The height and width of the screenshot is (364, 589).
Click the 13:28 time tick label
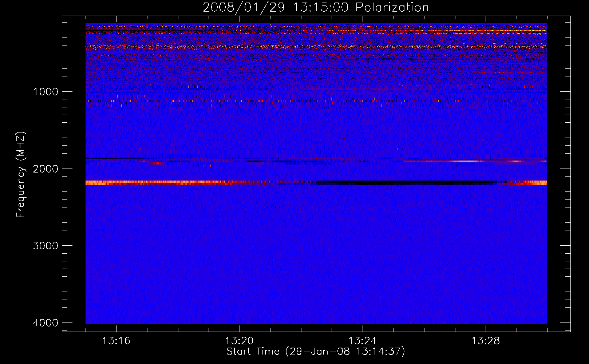486,341
